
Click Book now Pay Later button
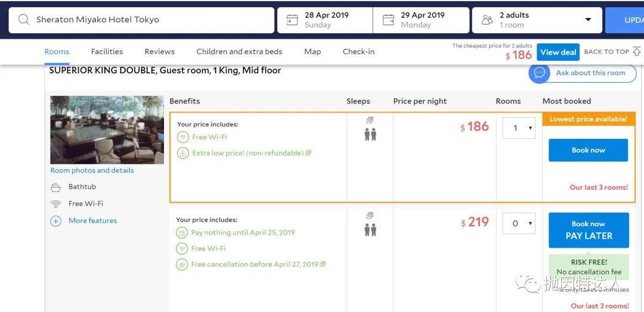[x=589, y=230]
